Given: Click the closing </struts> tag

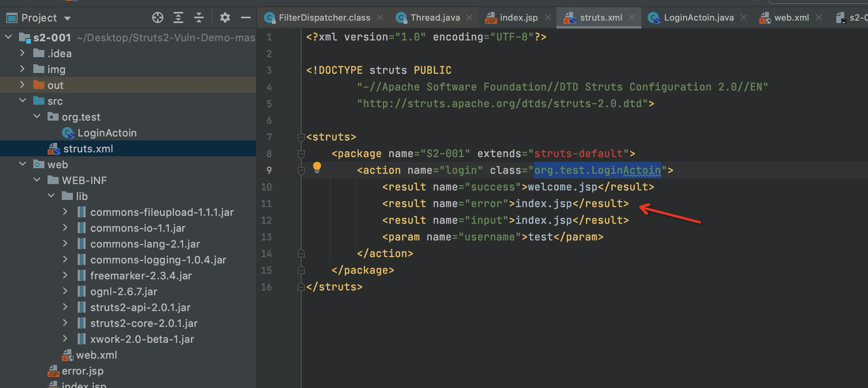Looking at the screenshot, I should pos(334,287).
